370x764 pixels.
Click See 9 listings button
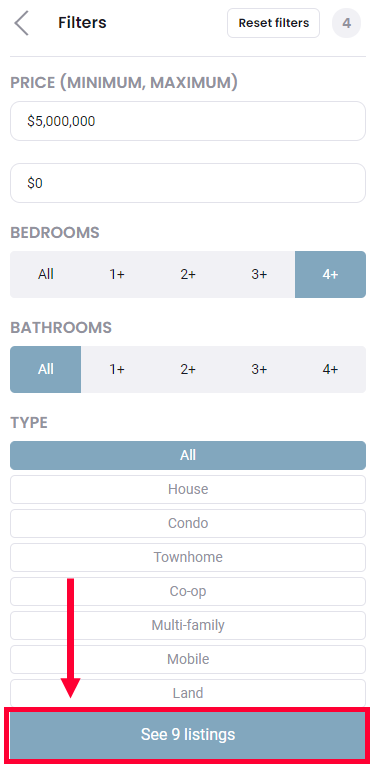[188, 734]
